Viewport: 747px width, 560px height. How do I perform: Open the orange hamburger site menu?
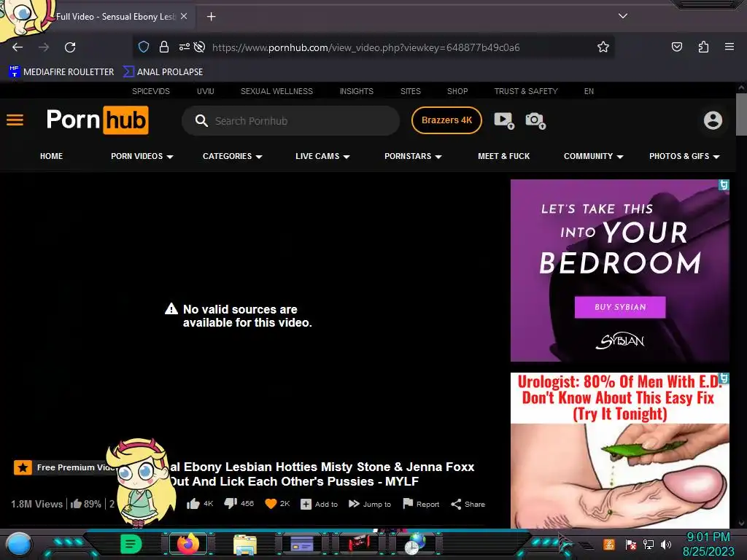pyautogui.click(x=15, y=120)
